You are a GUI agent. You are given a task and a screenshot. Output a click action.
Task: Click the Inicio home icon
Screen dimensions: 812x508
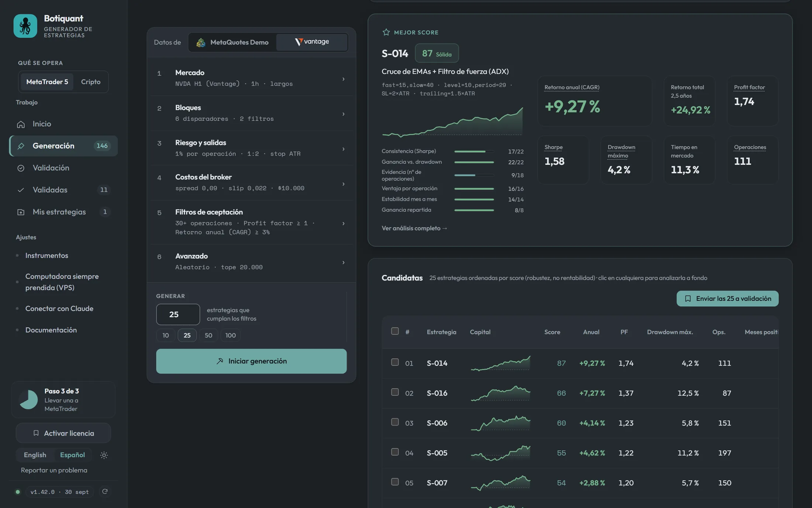pos(21,124)
